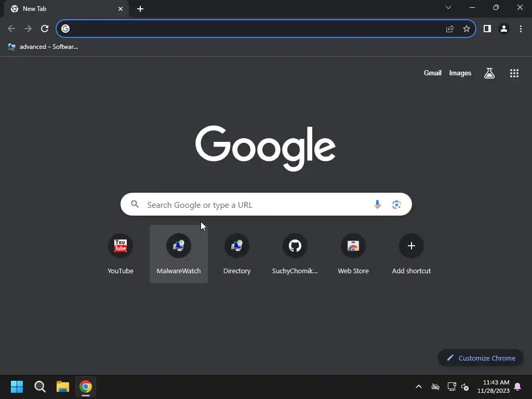Image resolution: width=532 pixels, height=399 pixels.
Task: Open the taskbar clock and date
Action: 494,387
